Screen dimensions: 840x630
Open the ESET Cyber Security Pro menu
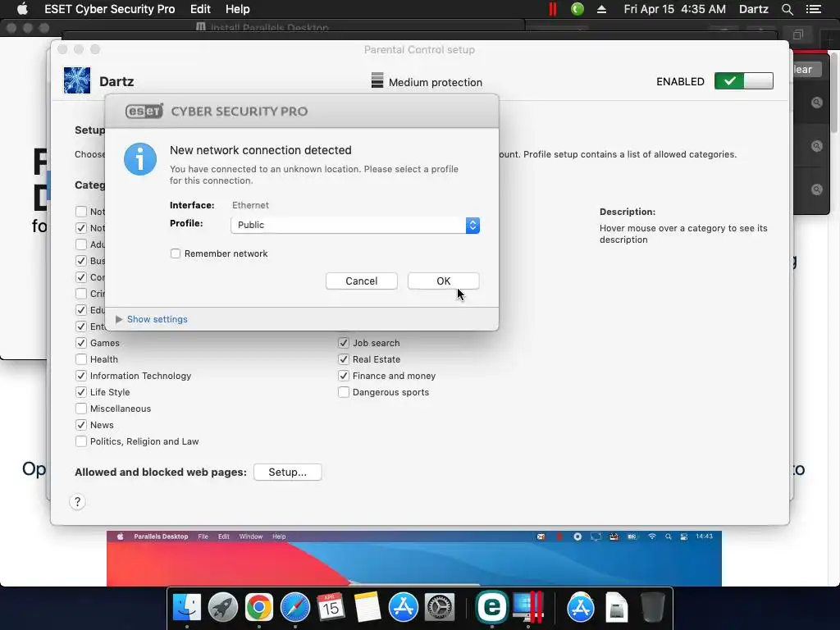click(x=110, y=9)
